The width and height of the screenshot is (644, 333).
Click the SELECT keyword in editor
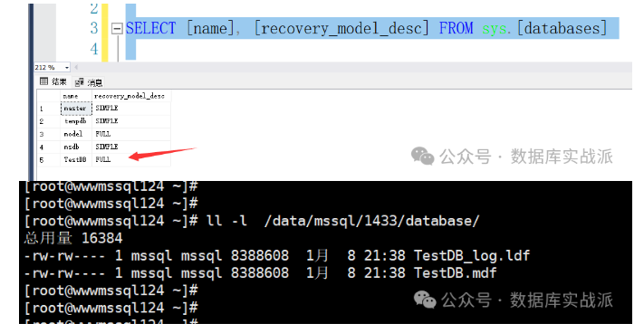click(x=150, y=28)
